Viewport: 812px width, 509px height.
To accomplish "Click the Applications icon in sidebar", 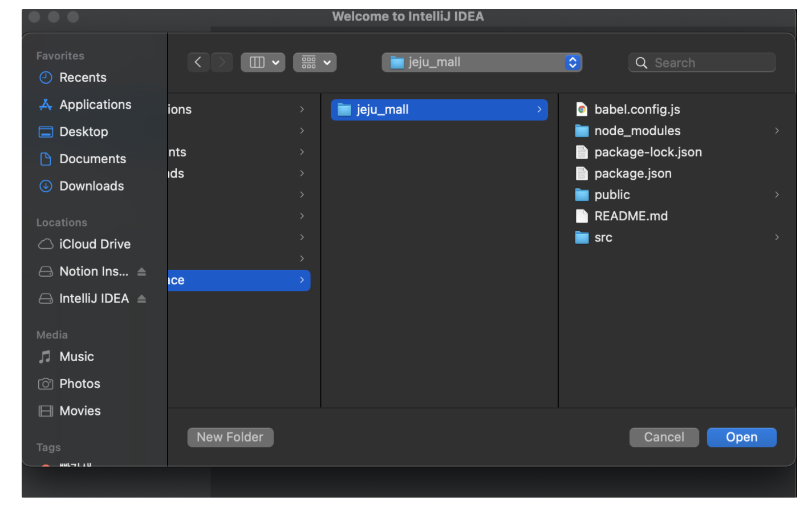I will click(46, 104).
